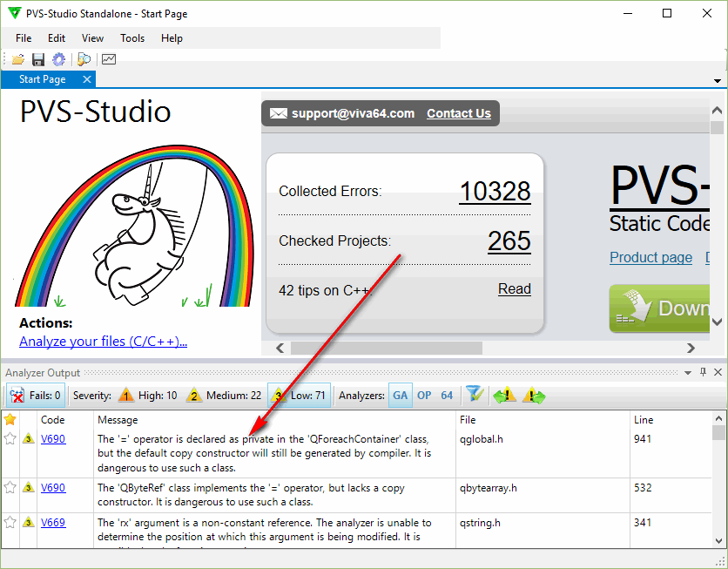
Task: Click the start page horizontal scrollbar thumb
Action: 387,348
